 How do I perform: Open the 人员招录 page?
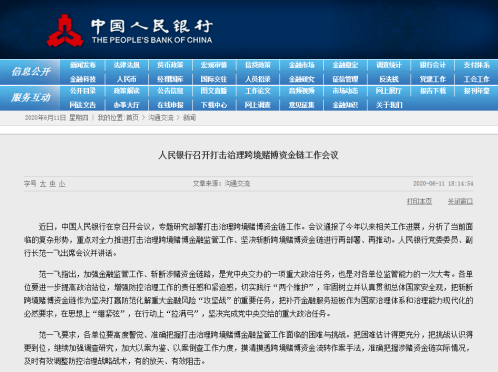258,79
